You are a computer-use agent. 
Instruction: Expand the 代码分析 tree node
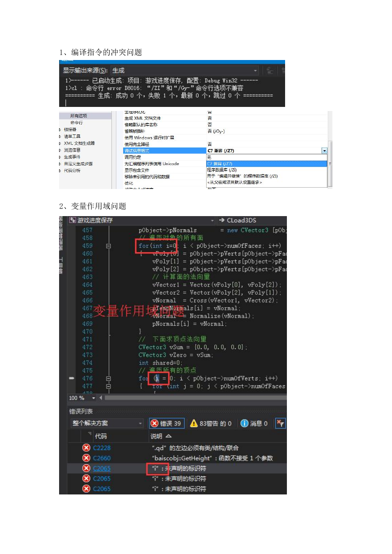pos(60,171)
